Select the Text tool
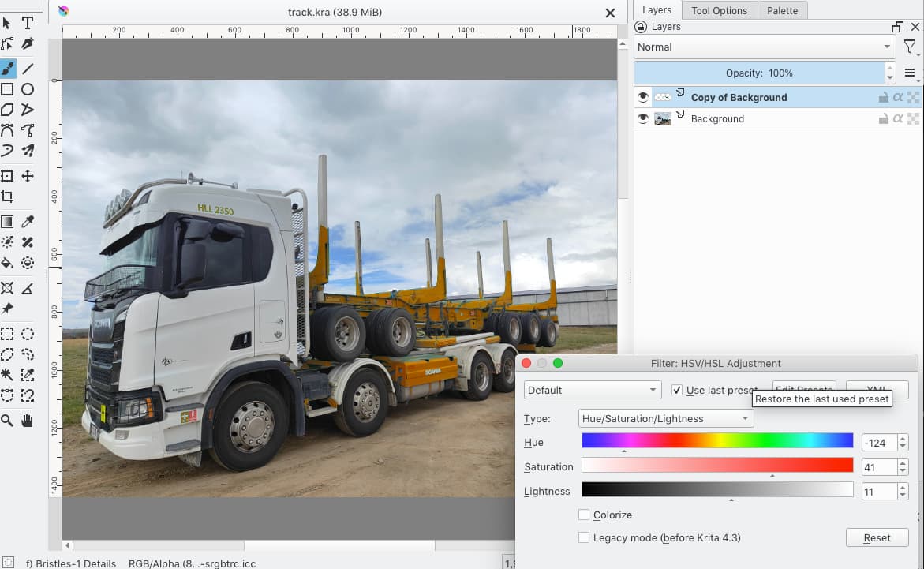 coord(28,23)
